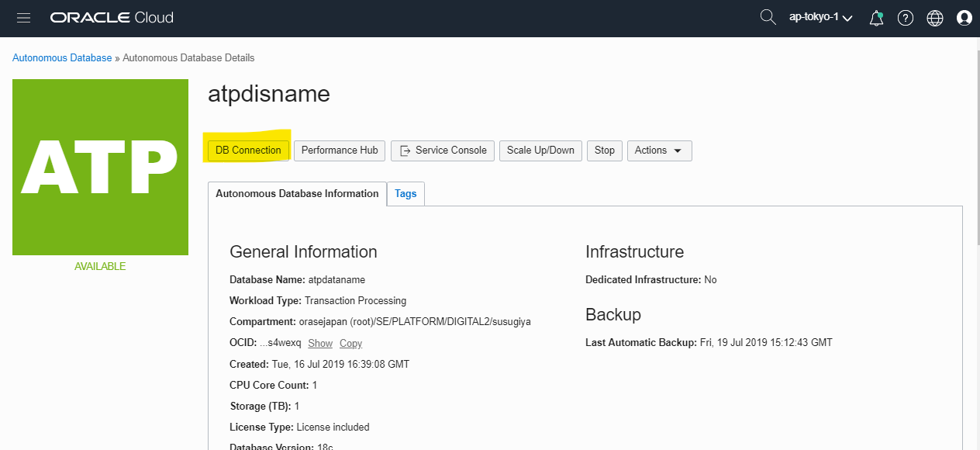The image size is (980, 450).
Task: Open the language globe icon
Action: pos(934,17)
